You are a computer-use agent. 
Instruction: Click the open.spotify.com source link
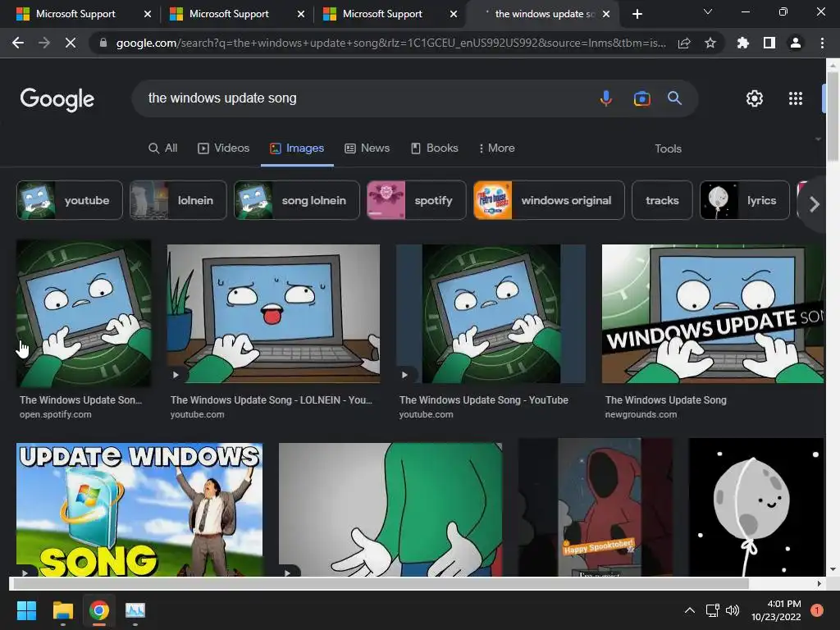(55, 414)
